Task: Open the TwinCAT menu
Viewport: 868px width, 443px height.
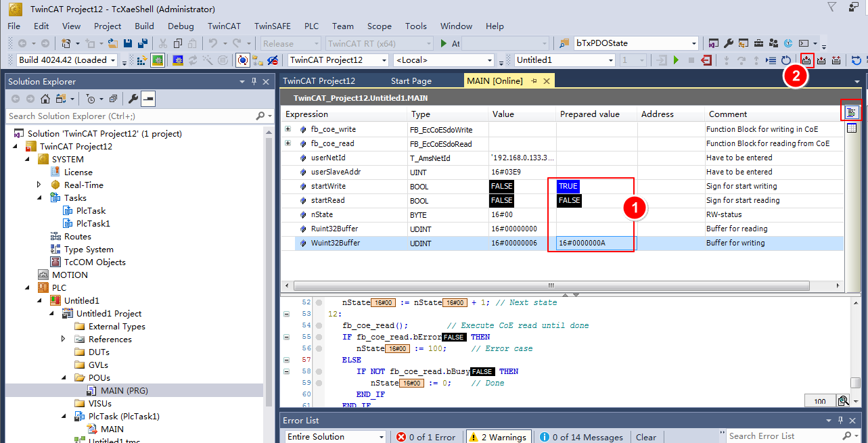Action: (224, 26)
